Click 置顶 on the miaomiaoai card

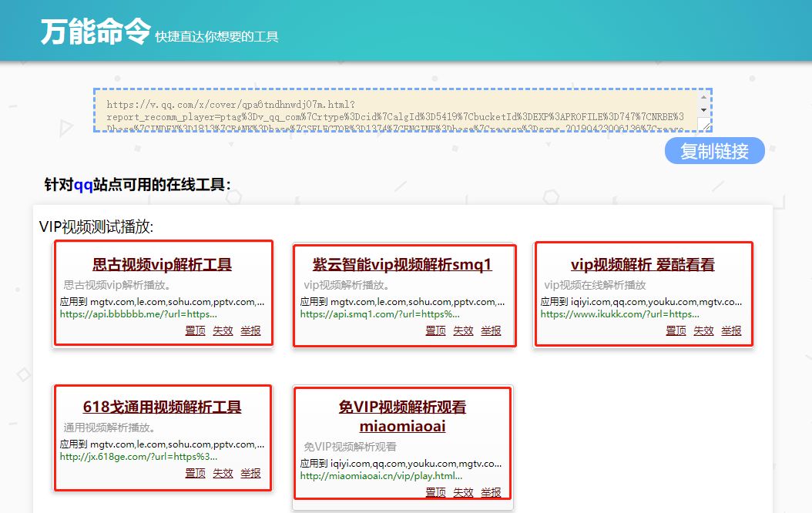(435, 491)
